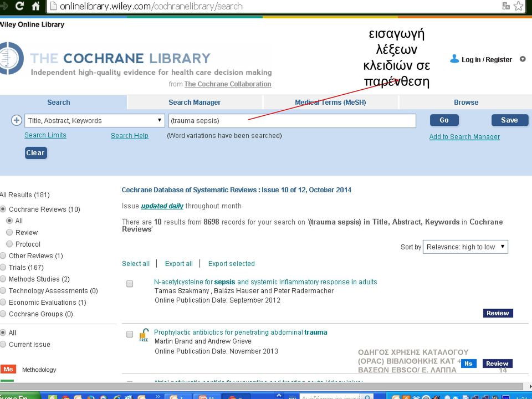This screenshot has width=532, height=399.
Task: Click the search terms input field
Action: click(x=292, y=121)
